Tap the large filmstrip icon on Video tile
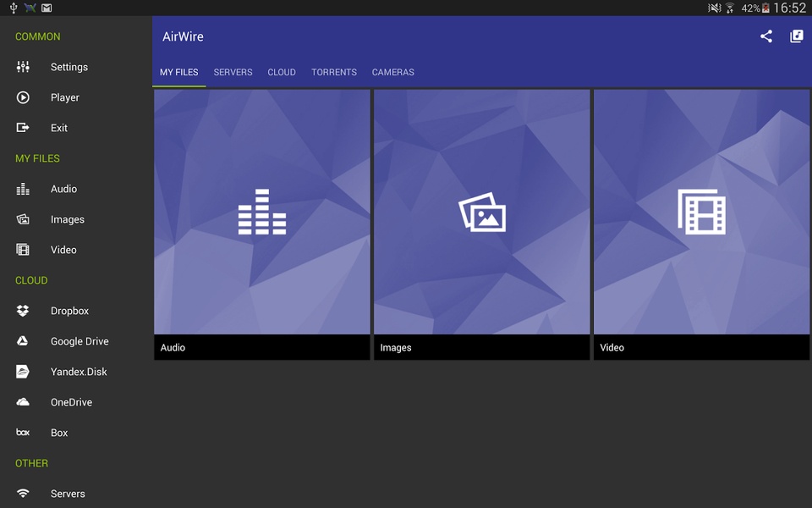This screenshot has height=508, width=812. tap(702, 212)
